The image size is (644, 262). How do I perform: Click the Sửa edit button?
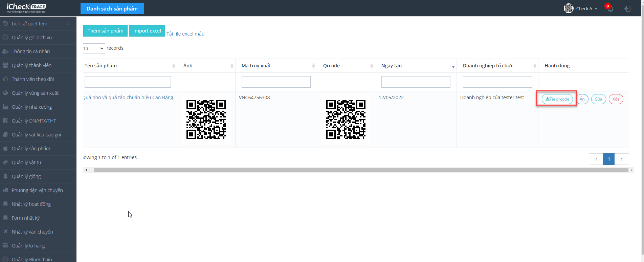599,99
